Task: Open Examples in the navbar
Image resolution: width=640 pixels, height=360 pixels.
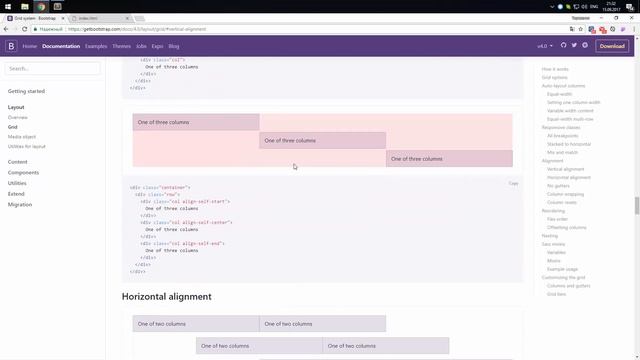Action: [96, 46]
